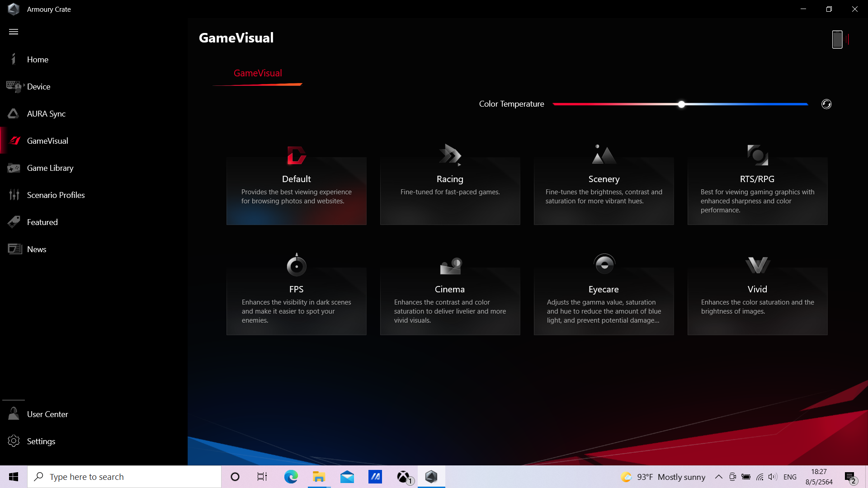Open the Wi-Fi network tray icon
Image resolution: width=868 pixels, height=488 pixels.
759,477
